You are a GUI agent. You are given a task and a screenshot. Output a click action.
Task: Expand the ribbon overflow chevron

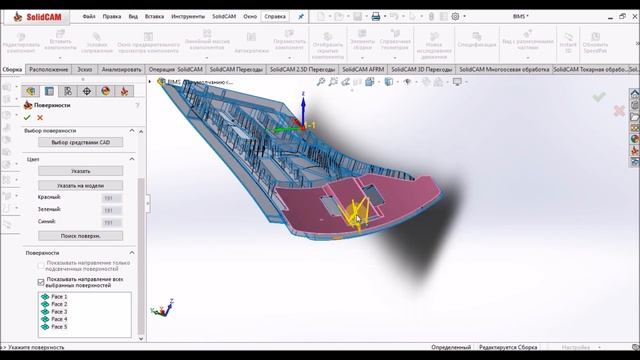pyautogui.click(x=637, y=43)
